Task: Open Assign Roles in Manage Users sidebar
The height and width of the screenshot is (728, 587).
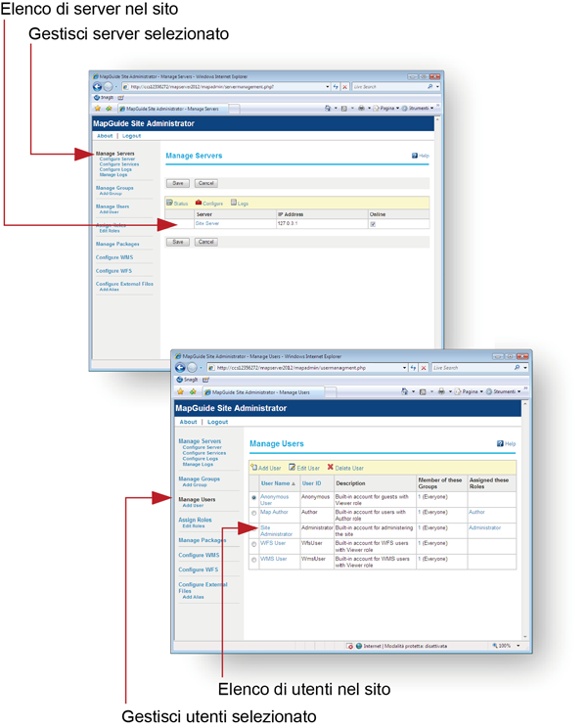Action: 195,520
